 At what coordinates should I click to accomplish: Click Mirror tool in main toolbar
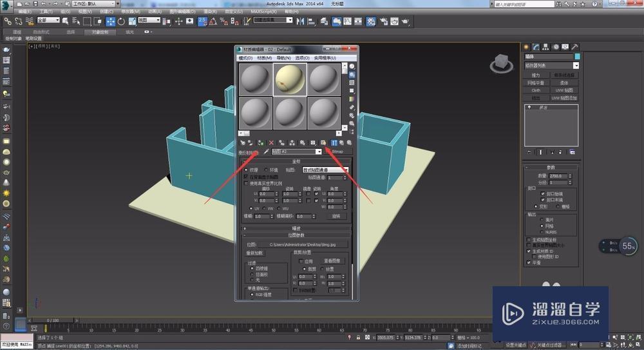[300, 21]
